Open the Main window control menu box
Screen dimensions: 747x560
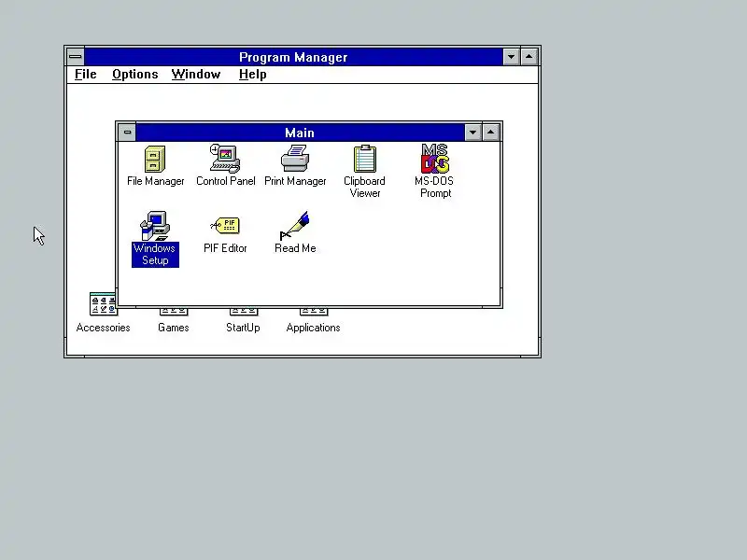coord(127,132)
